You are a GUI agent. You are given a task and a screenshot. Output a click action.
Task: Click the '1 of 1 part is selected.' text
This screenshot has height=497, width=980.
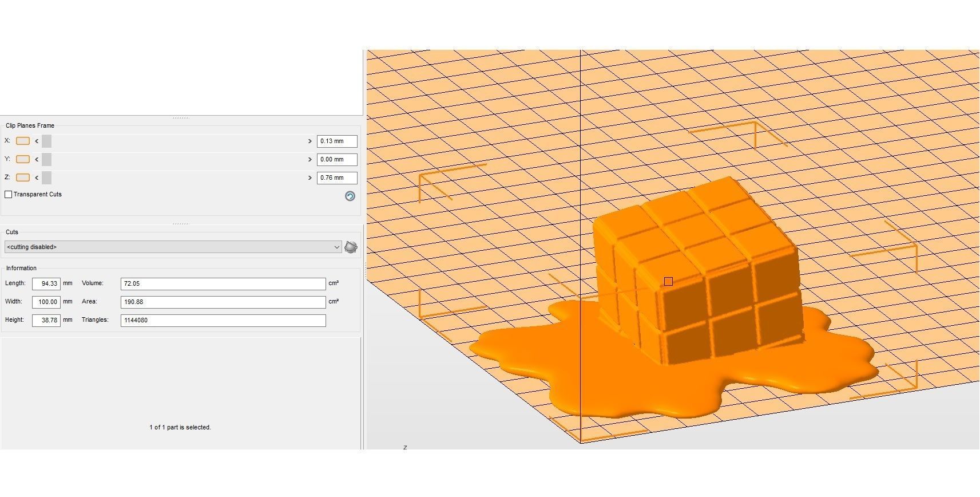coord(180,427)
